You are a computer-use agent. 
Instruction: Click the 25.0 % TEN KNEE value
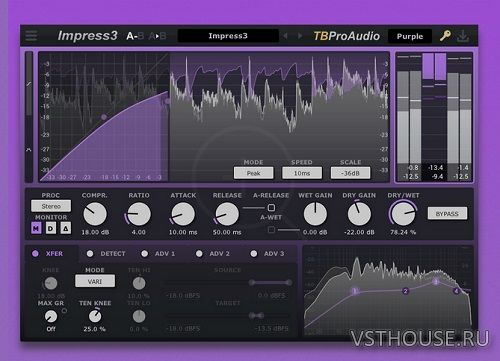[x=95, y=329]
